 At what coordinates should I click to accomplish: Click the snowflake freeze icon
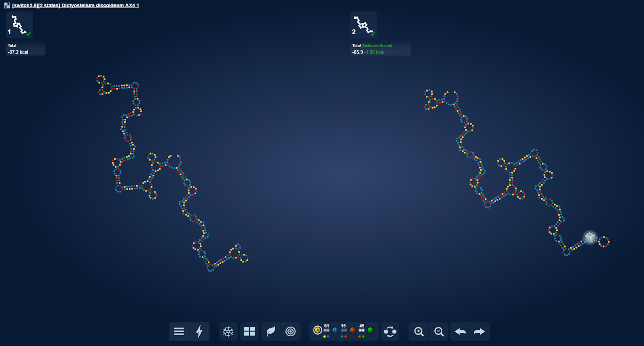pyautogui.click(x=228, y=332)
